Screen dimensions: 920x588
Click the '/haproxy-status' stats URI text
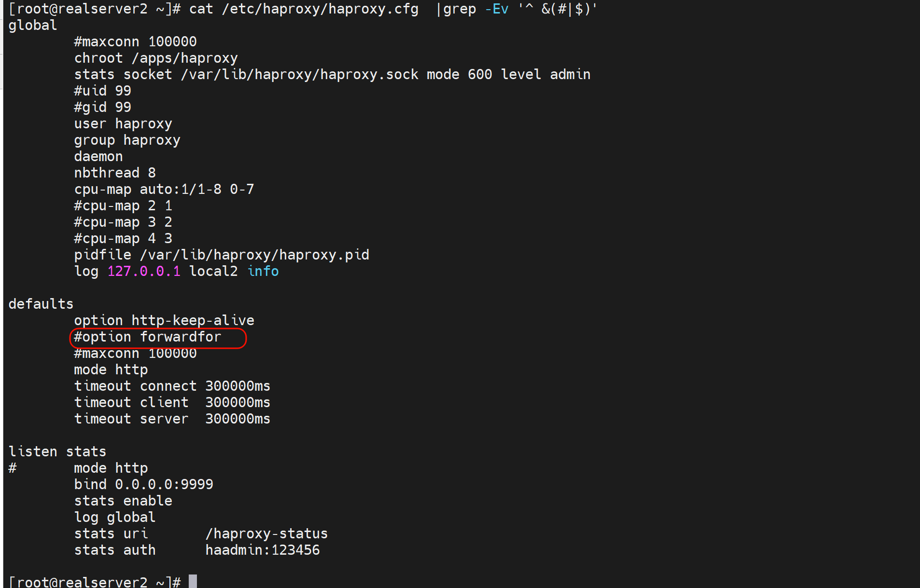[x=266, y=534]
